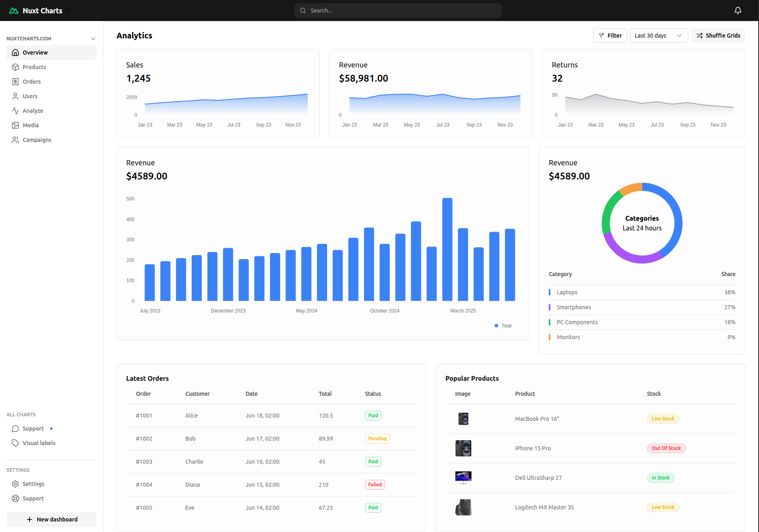The height and width of the screenshot is (532, 759).
Task: Collapse the NUXTCHARTS.COM sidebar section
Action: (93, 39)
